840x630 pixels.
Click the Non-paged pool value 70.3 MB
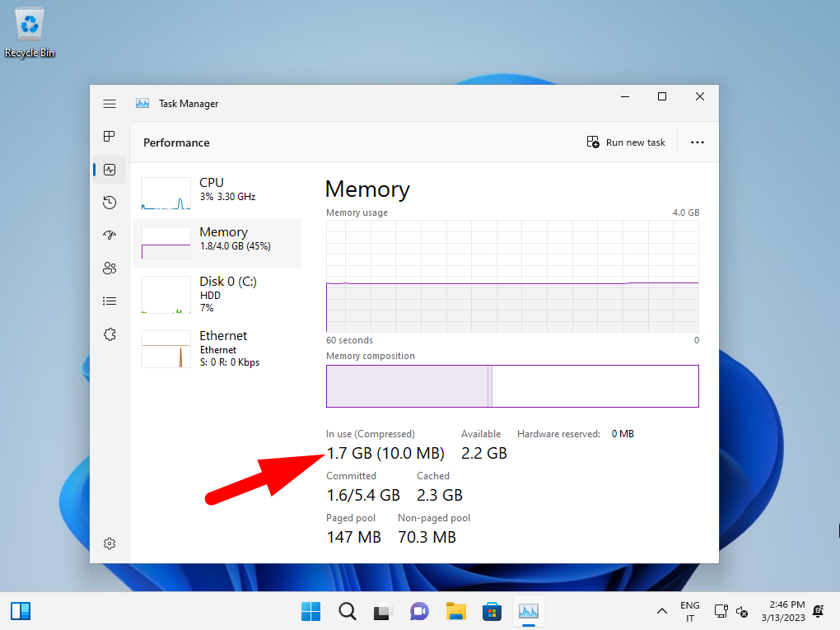427,537
